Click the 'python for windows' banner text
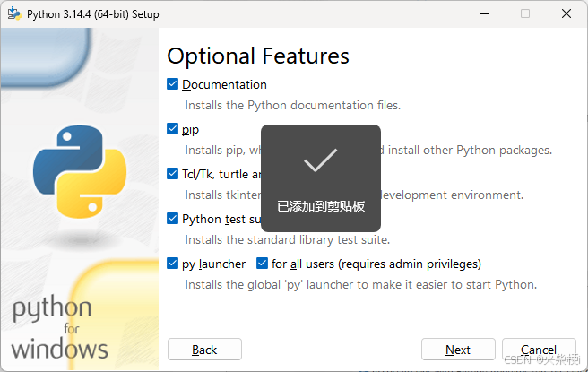588x372 pixels. click(60, 327)
